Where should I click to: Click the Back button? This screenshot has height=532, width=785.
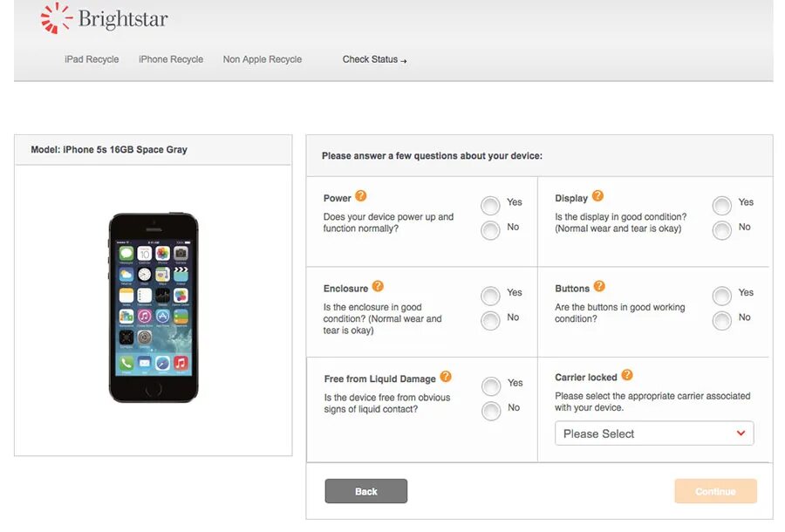tap(366, 491)
